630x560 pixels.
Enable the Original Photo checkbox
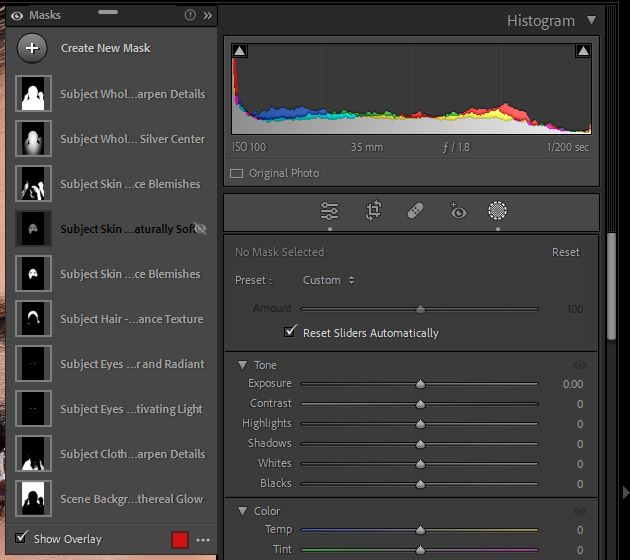237,173
